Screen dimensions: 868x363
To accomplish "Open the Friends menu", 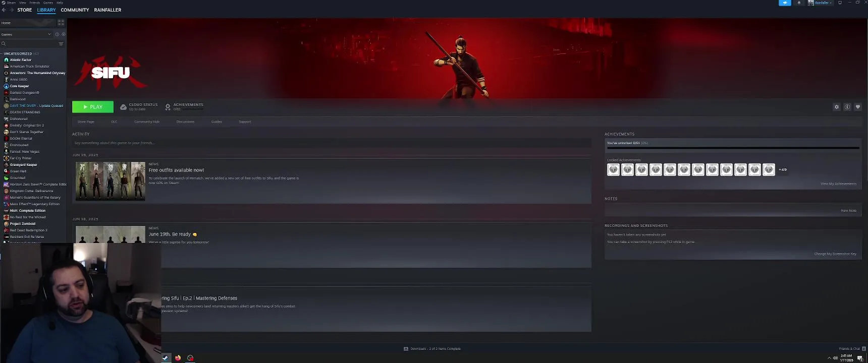I will tap(35, 3).
